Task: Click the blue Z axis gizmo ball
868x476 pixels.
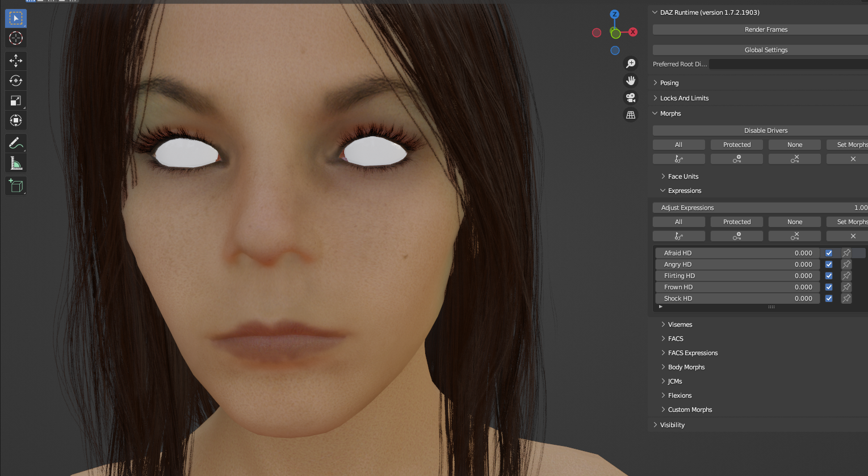Action: pos(614,14)
